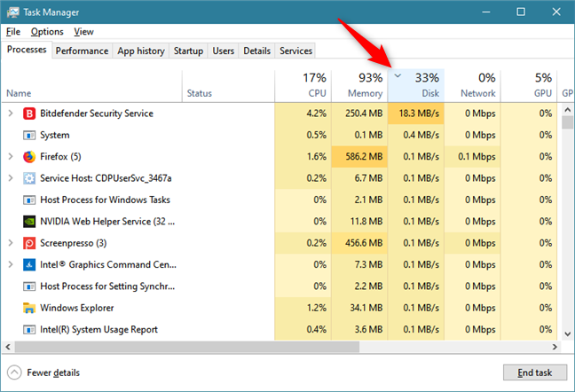
Task: Expand the Intel Graphics Command Center row
Action: point(11,264)
